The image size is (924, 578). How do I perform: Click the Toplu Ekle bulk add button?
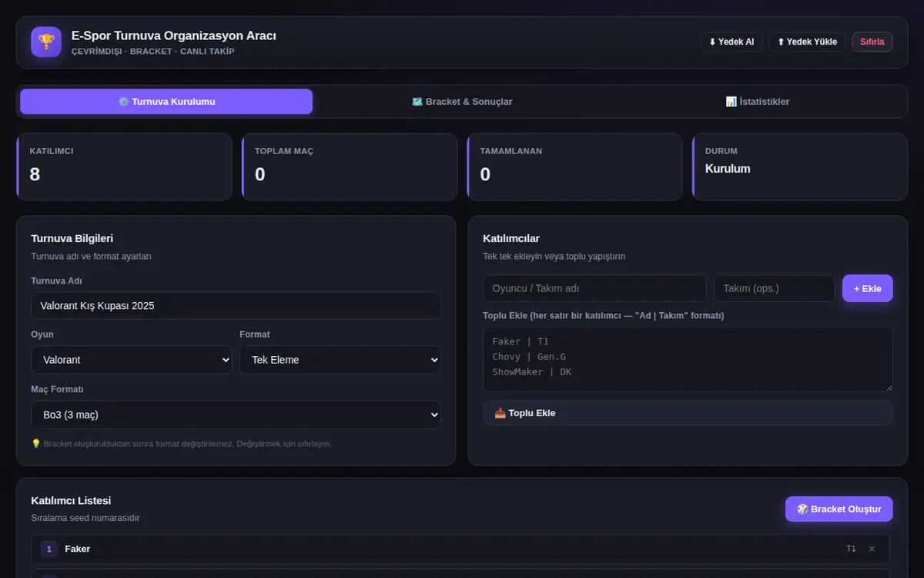pyautogui.click(x=688, y=413)
